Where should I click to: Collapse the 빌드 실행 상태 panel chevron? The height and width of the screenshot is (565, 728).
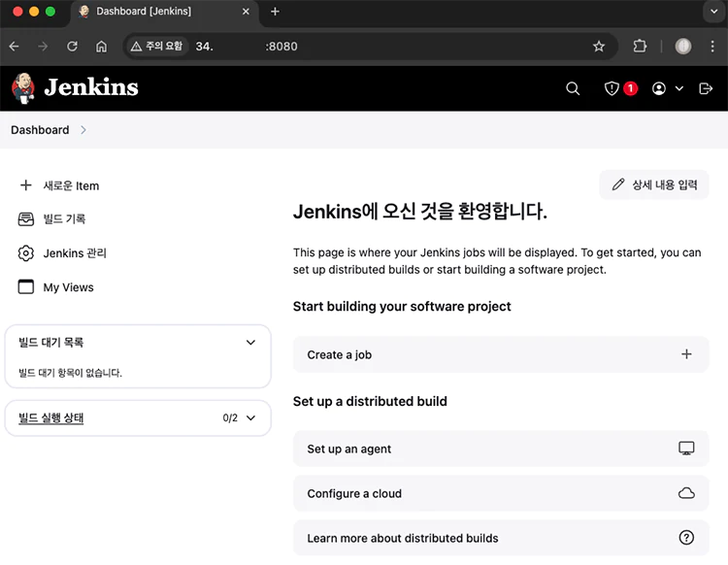(250, 417)
